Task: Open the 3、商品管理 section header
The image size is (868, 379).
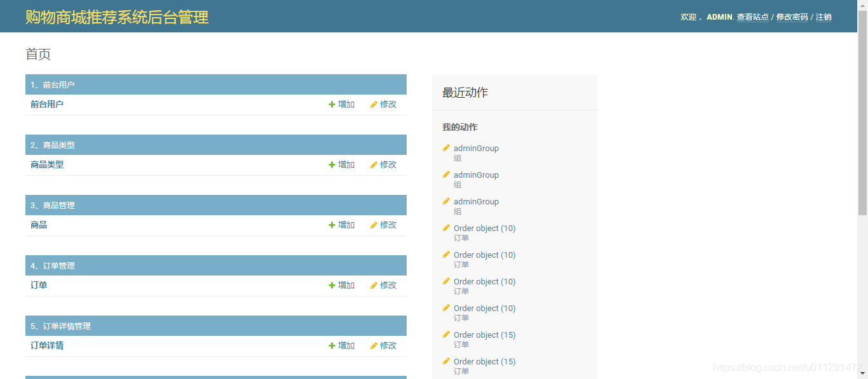Action: (216, 205)
